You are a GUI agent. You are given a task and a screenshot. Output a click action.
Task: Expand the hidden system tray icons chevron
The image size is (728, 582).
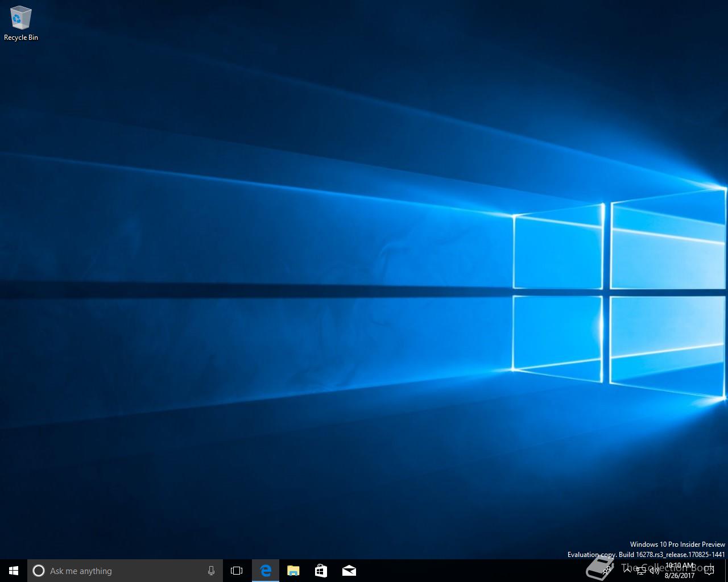[x=627, y=571]
